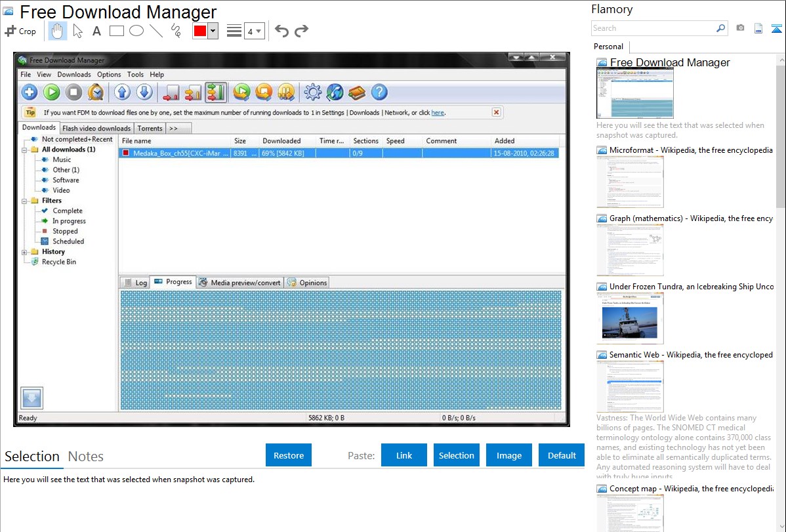
Task: Expand the History tree node
Action: pyautogui.click(x=24, y=252)
